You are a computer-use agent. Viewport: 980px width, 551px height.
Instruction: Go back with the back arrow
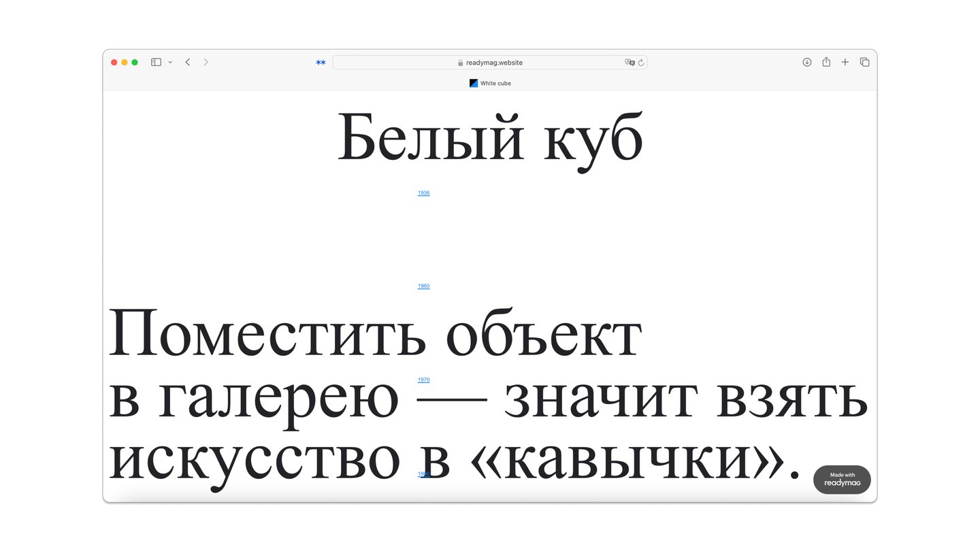coord(188,62)
